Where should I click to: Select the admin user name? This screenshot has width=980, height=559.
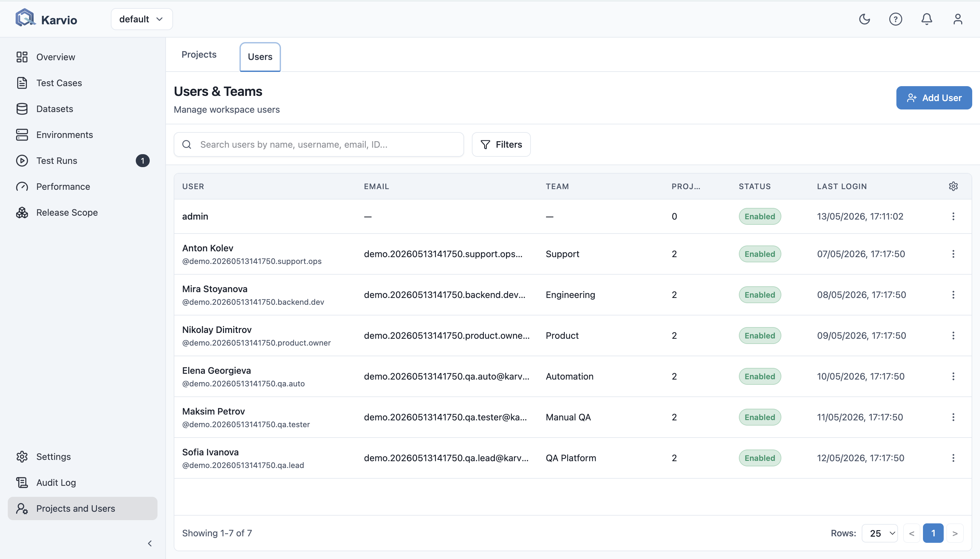click(x=195, y=217)
